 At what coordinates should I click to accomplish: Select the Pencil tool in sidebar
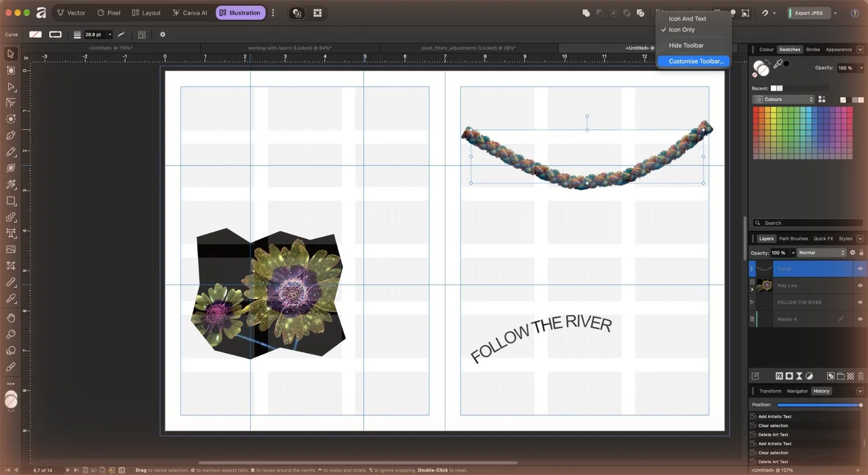(11, 151)
